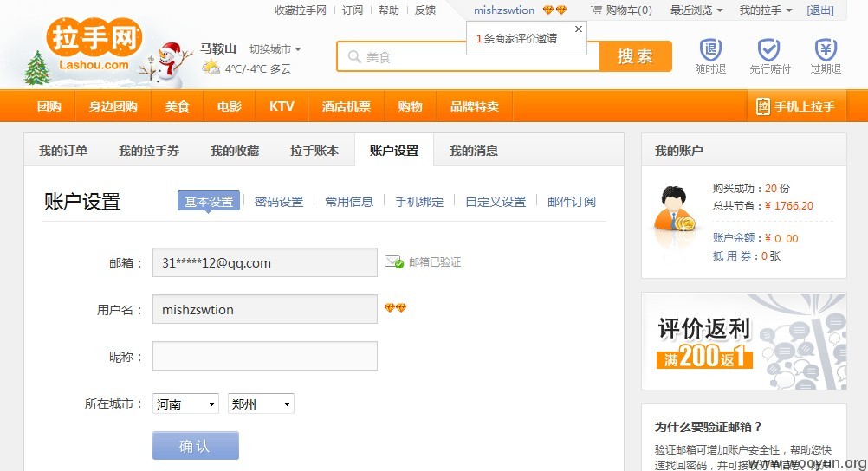Open the 身边团购 navigation item
868x471 pixels.
point(113,106)
